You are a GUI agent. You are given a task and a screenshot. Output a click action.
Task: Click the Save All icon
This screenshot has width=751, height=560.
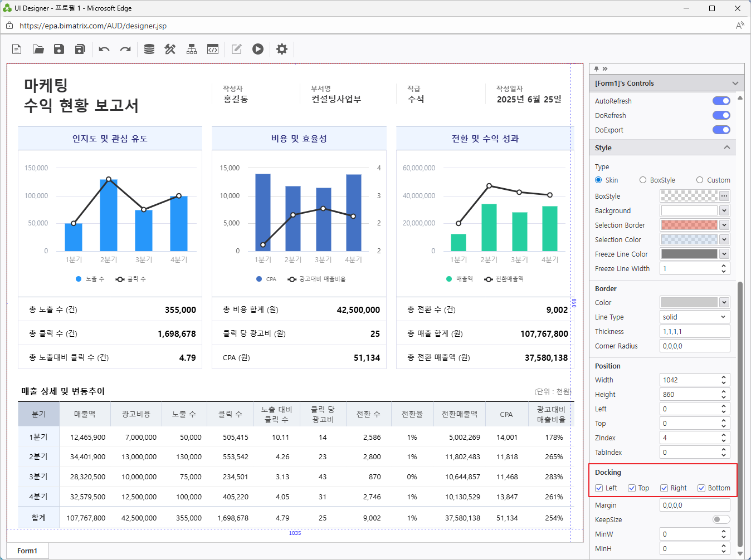click(80, 49)
